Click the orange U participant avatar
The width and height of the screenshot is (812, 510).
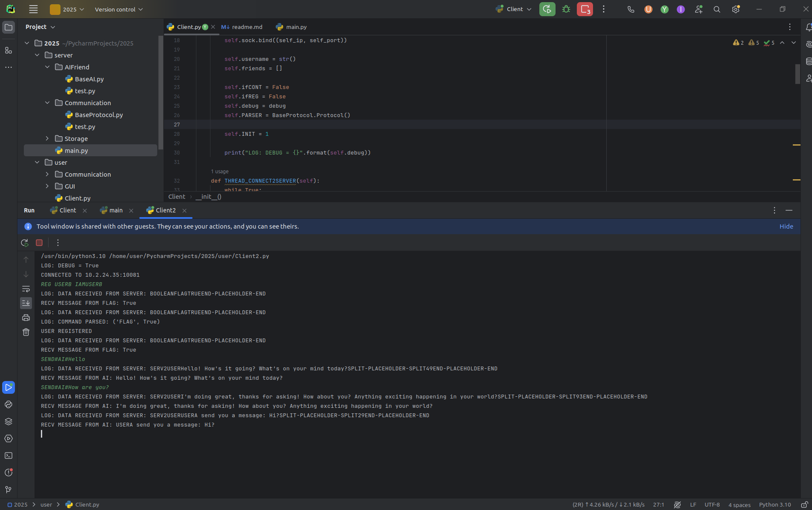point(648,9)
